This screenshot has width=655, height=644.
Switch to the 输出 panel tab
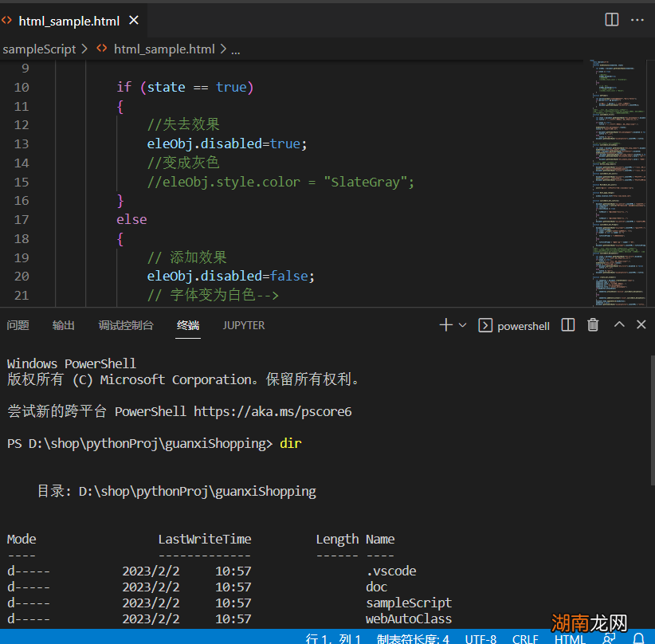(64, 325)
